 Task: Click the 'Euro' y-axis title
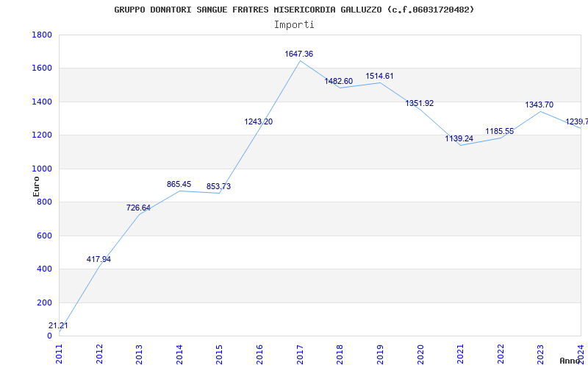36,187
